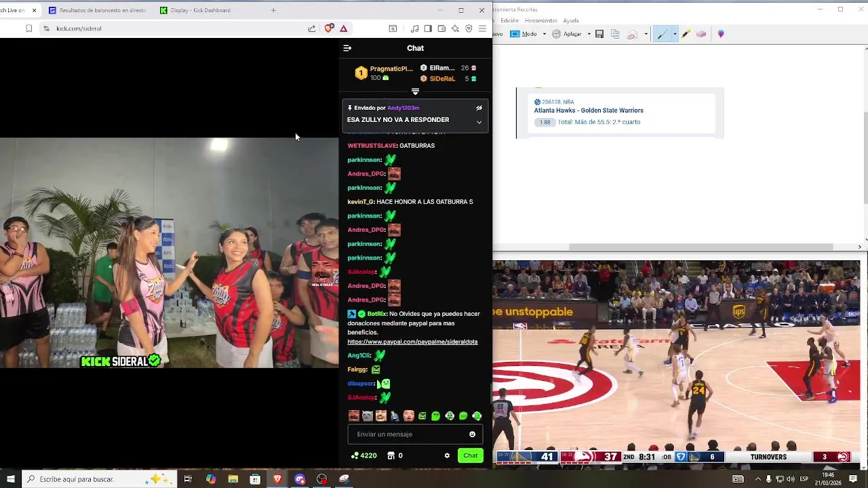The width and height of the screenshot is (868, 488).
Task: Unpin the pinned message from Andy1203m
Action: pos(479,108)
